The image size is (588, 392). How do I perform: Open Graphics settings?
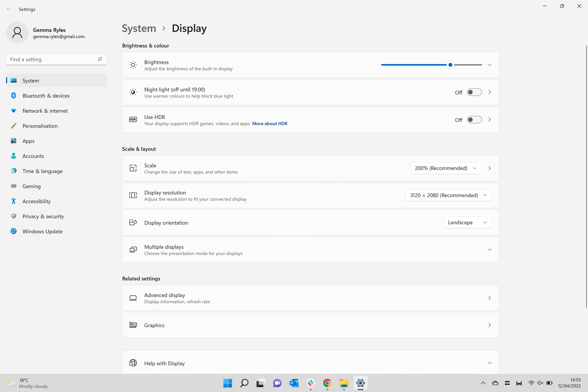pyautogui.click(x=310, y=325)
